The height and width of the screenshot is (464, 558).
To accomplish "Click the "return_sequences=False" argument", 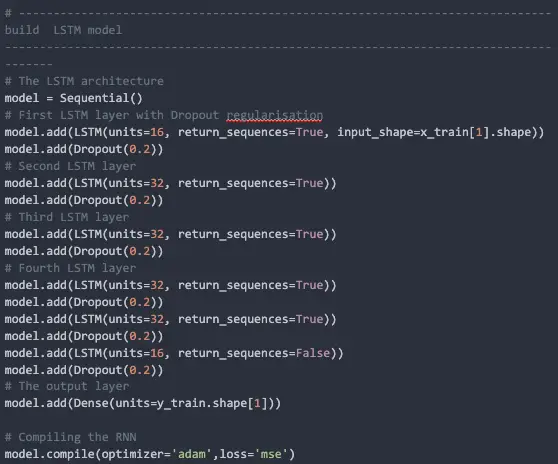I will [254, 353].
